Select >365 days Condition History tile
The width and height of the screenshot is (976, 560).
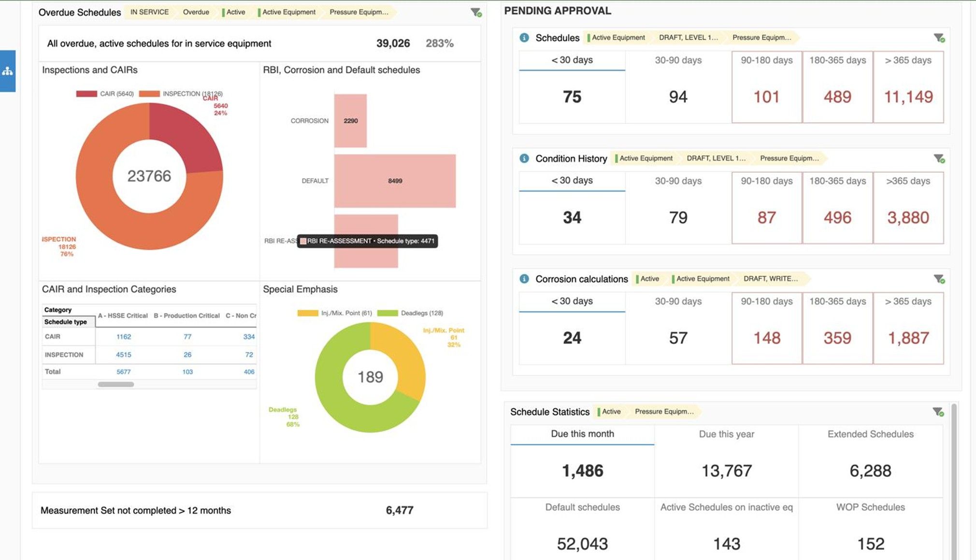[908, 208]
